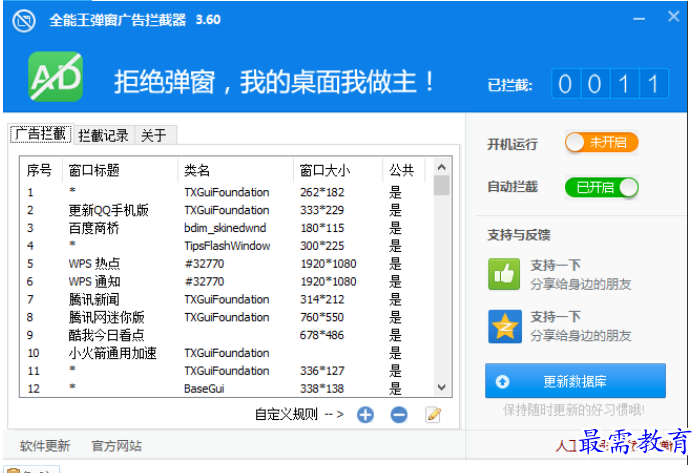The height and width of the screenshot is (473, 700).
Task: Toggle the 开机运行 startup switch
Action: [x=601, y=143]
